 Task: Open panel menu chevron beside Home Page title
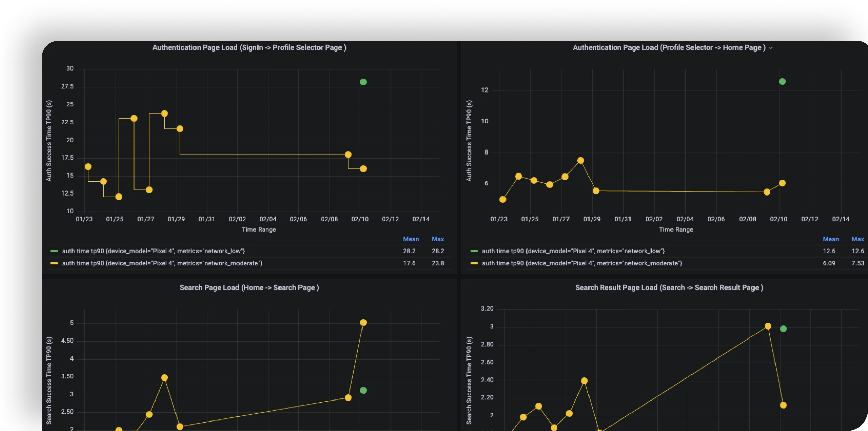(x=771, y=48)
